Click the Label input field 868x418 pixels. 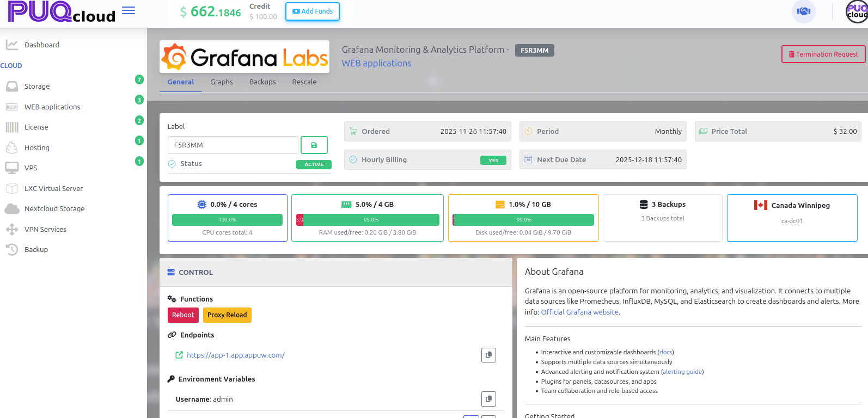233,145
